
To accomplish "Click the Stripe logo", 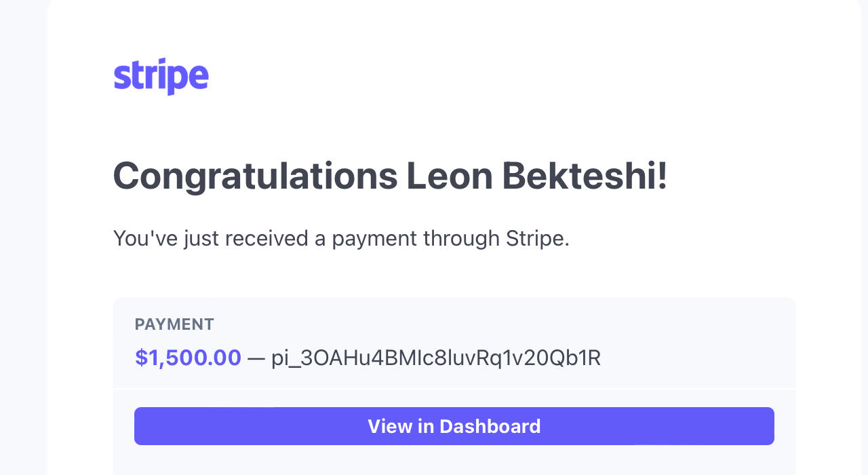I will 161,76.
